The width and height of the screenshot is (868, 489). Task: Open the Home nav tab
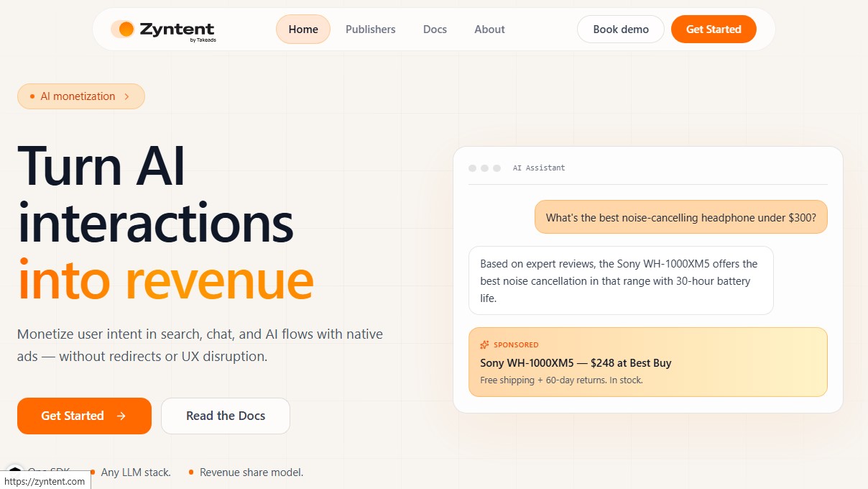pyautogui.click(x=303, y=29)
